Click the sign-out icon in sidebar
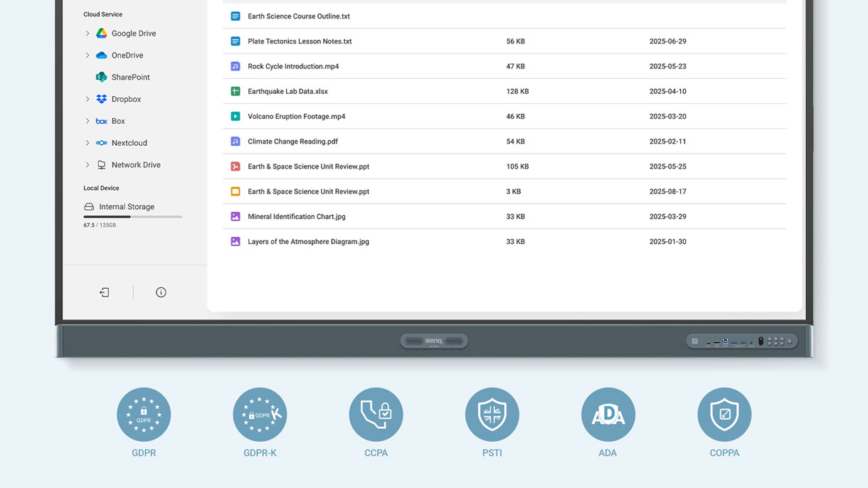Image resolution: width=868 pixels, height=488 pixels. pyautogui.click(x=105, y=292)
